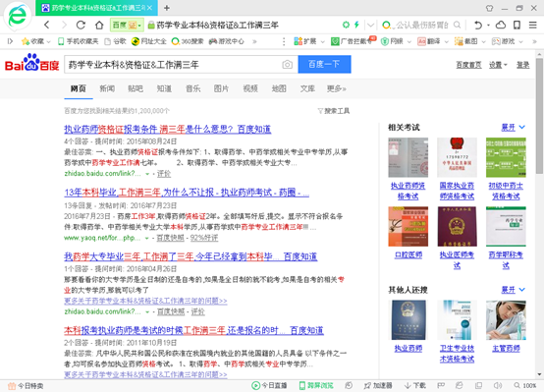This screenshot has width=544, height=392.
Task: Switch to the 新闻 tab
Action: (107, 88)
